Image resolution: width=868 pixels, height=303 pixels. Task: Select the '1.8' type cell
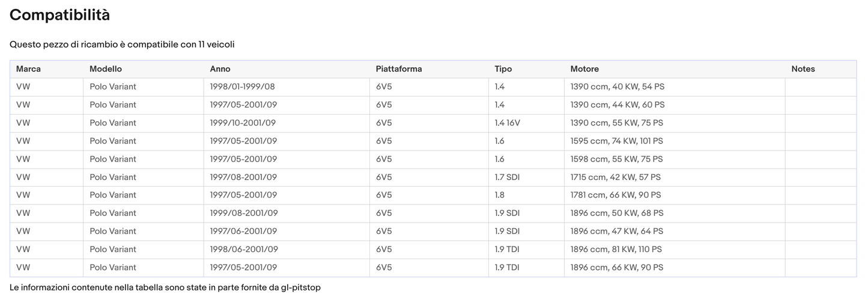click(500, 195)
